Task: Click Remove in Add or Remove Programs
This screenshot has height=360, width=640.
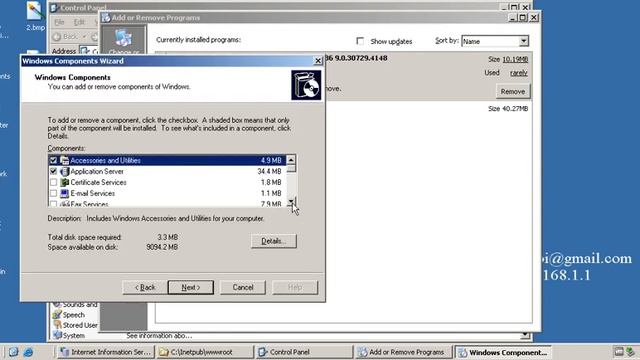Action: point(513,91)
